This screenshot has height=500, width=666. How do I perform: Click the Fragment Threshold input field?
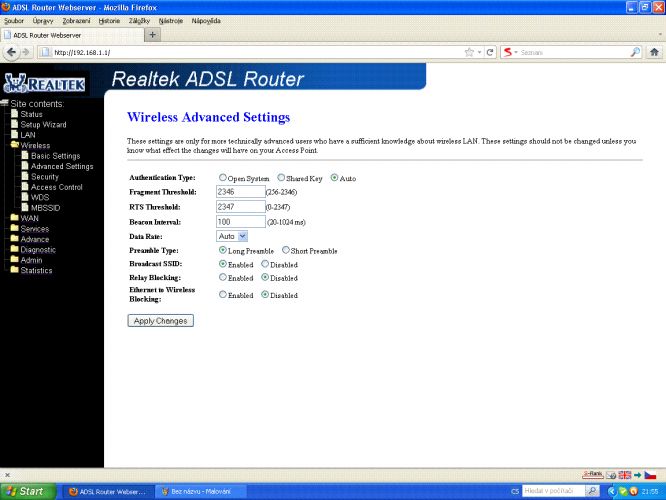coord(240,192)
